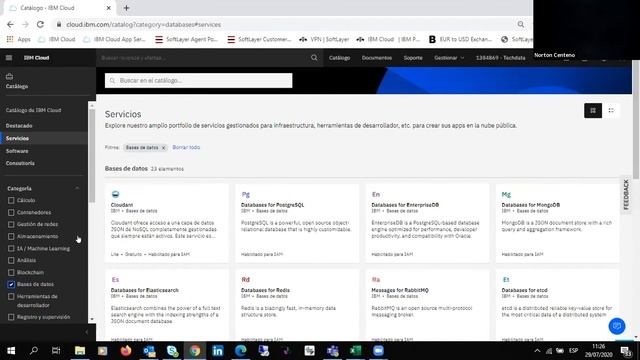640x360 pixels.
Task: Click the Chrome zoom magnifier in address bar
Action: click(520, 24)
